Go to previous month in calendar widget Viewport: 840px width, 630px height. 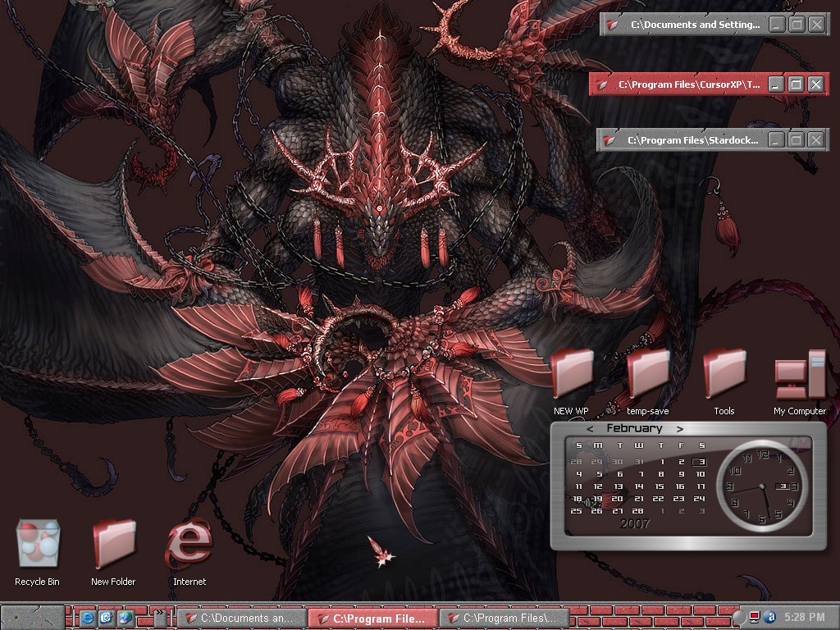coord(590,428)
